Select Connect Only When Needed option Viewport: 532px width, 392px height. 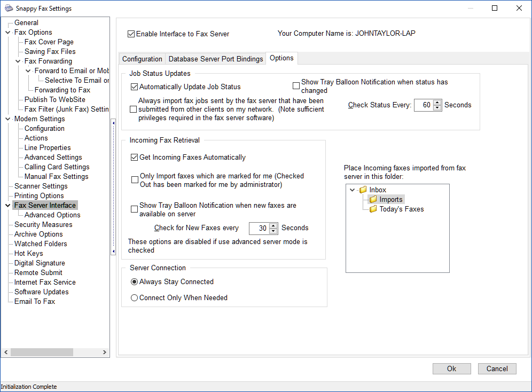tap(134, 298)
